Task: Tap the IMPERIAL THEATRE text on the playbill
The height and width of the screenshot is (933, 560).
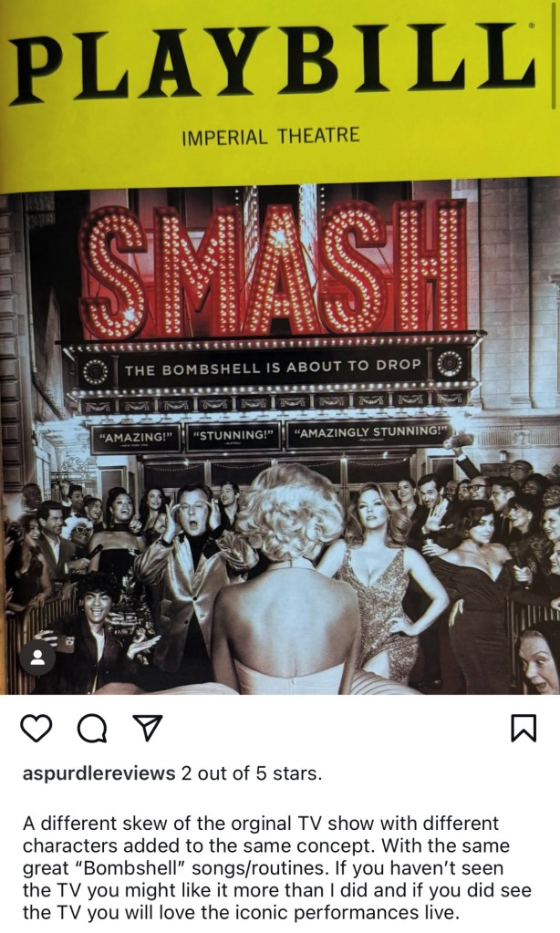Action: pos(271,136)
